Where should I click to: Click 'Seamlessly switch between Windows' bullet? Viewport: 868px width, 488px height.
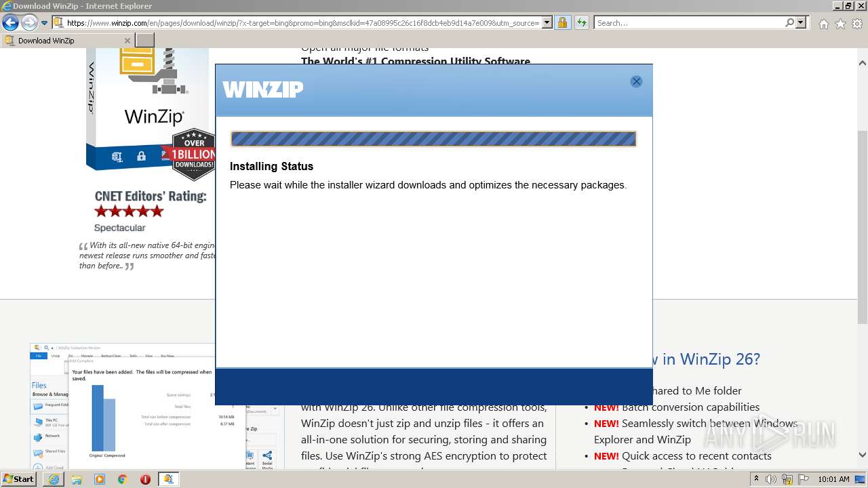tap(709, 424)
